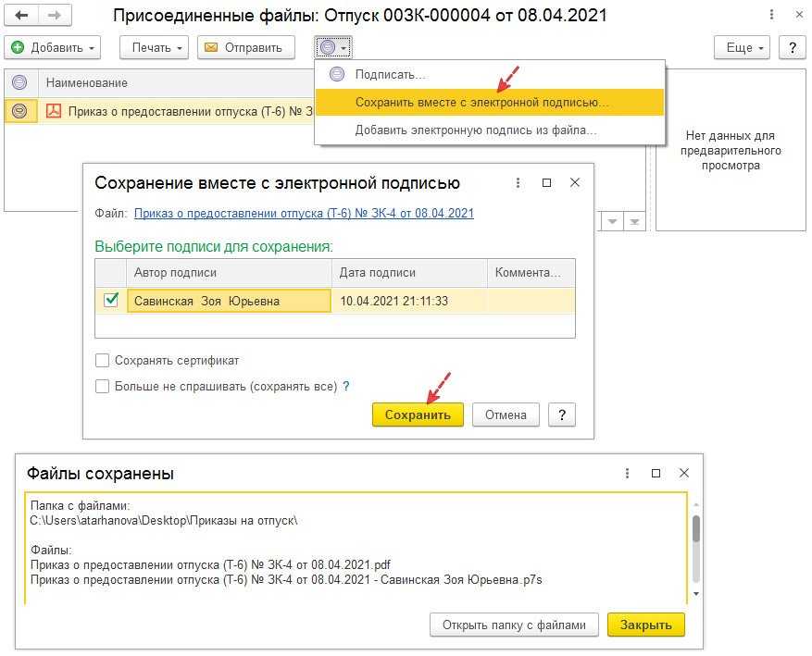Click the forward navigation arrow
The image size is (812, 656).
click(56, 17)
